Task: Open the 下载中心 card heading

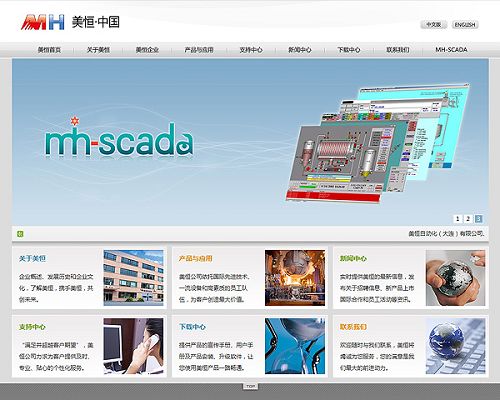Action: 192,327
